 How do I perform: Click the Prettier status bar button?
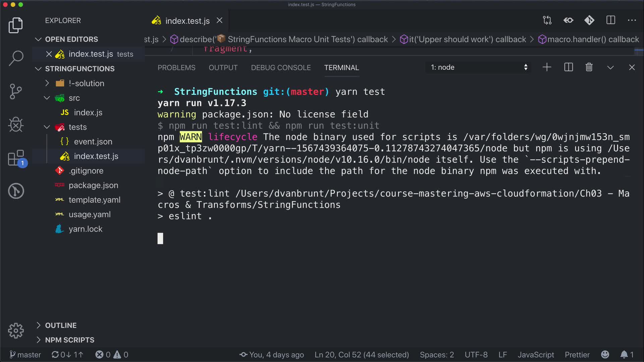point(577,354)
